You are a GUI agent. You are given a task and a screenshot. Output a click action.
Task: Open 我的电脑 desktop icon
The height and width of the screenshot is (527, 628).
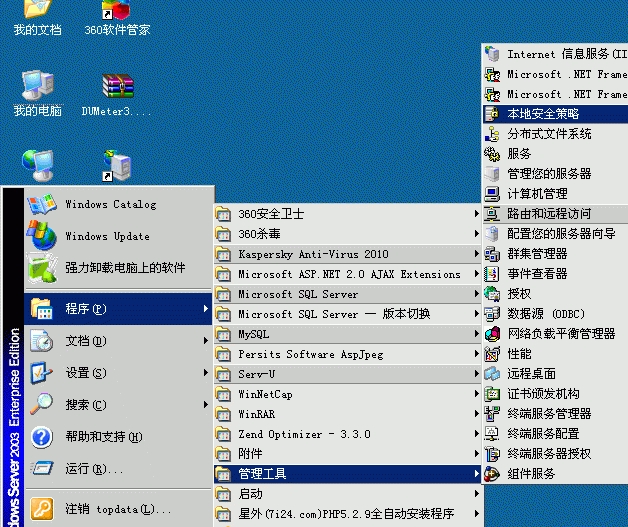click(37, 95)
